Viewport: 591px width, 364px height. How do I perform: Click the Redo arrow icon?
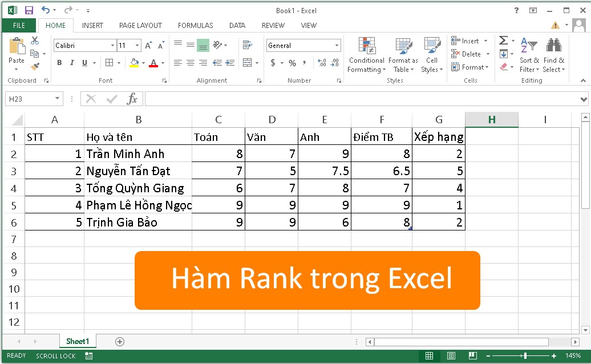coord(68,10)
